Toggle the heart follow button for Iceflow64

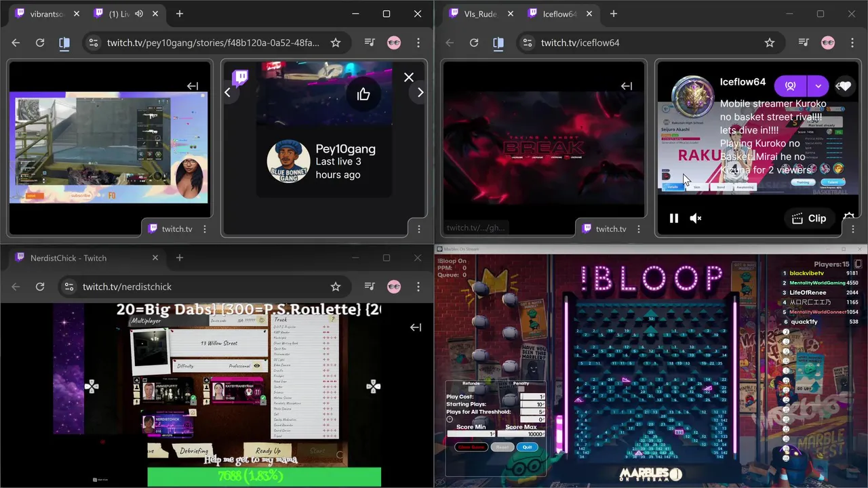pos(844,86)
